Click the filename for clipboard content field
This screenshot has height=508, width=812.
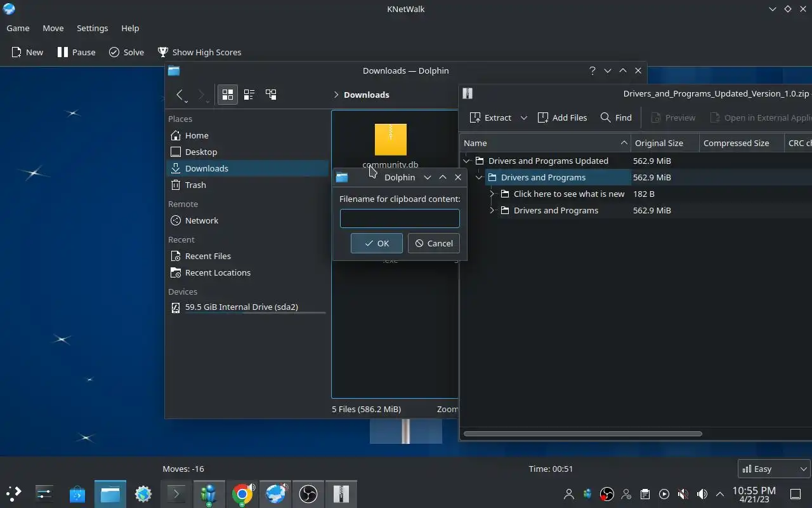400,218
